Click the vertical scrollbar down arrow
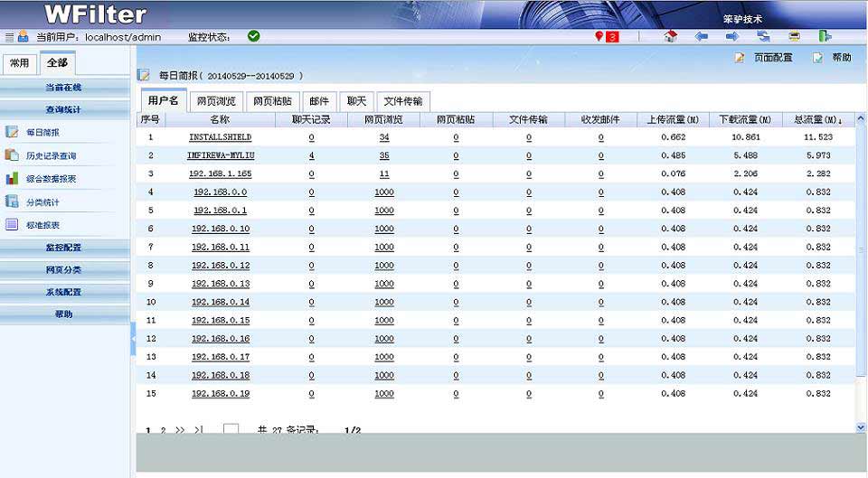The width and height of the screenshot is (868, 478). [861, 426]
